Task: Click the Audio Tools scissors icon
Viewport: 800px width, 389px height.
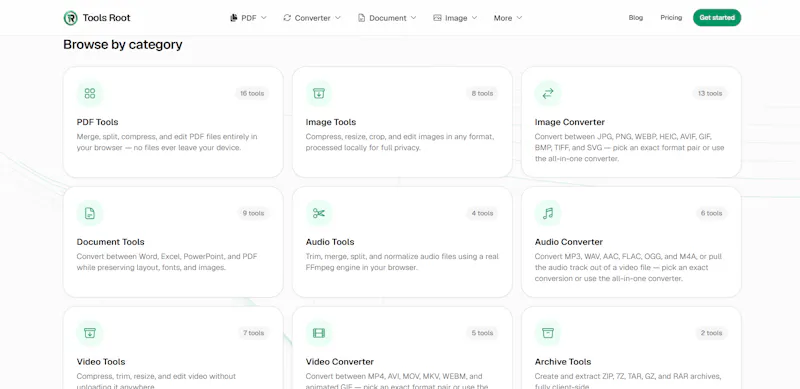Action: 319,213
